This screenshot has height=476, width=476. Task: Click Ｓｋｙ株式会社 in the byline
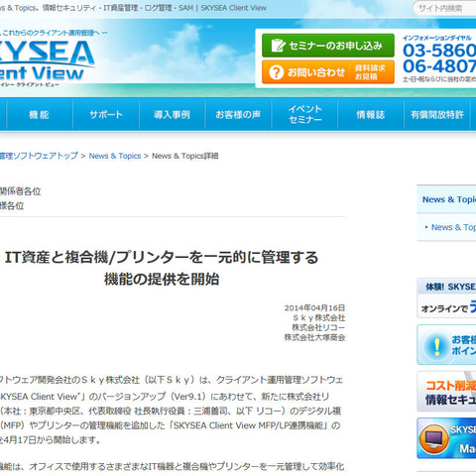pos(319,317)
